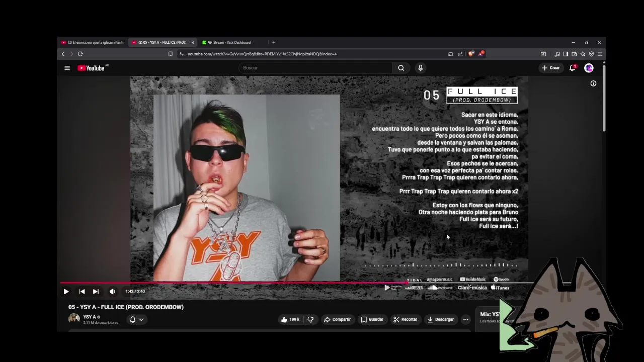The image size is (644, 362).
Task: Open the Recortar clip tool
Action: coord(406,319)
